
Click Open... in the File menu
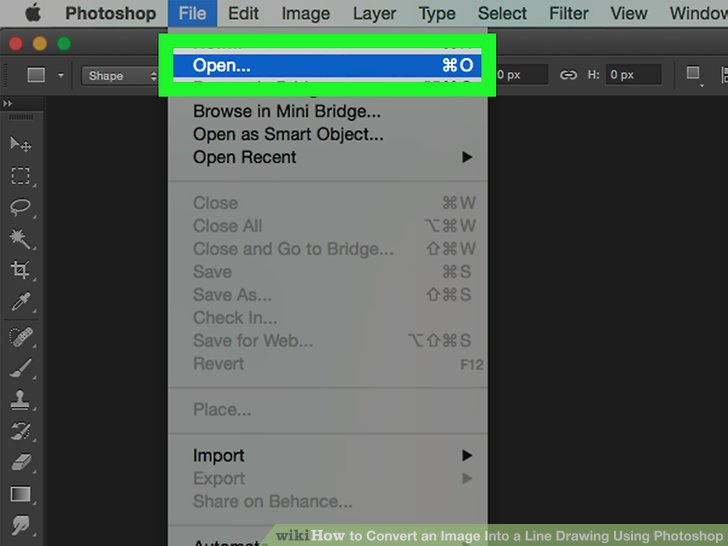click(222, 65)
